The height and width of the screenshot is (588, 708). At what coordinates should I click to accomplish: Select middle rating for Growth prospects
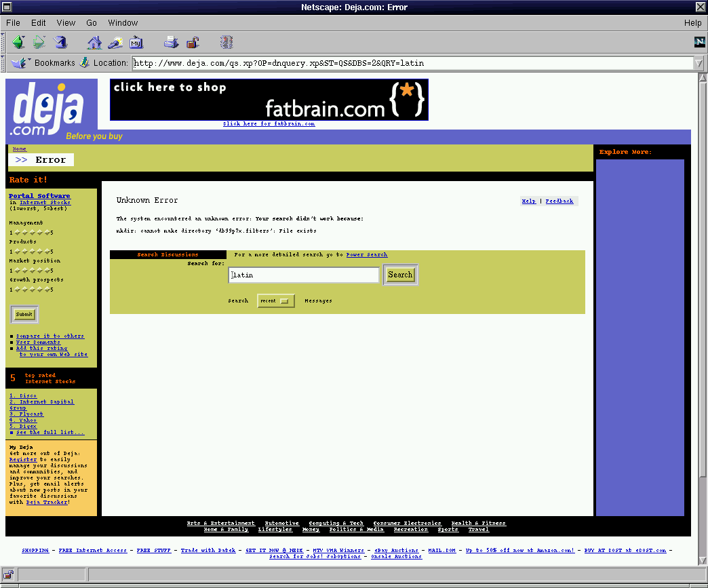(32, 290)
